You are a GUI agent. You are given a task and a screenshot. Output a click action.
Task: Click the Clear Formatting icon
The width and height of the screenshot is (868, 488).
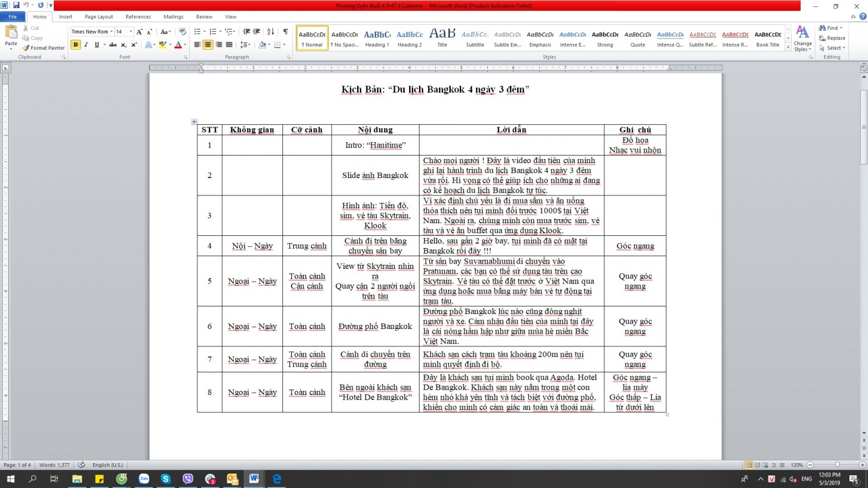[182, 32]
